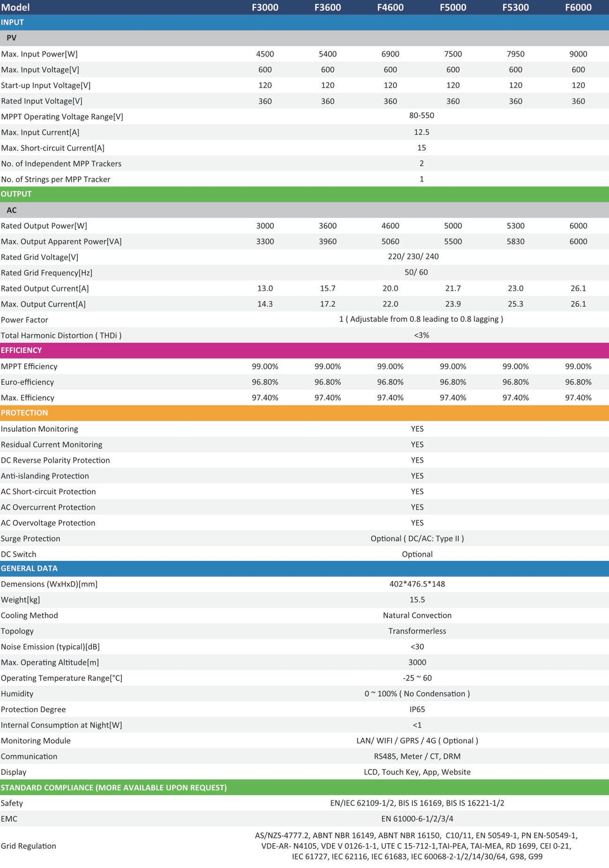Select the OUTPUT section header bar
The width and height of the screenshot is (609, 868).
(304, 194)
